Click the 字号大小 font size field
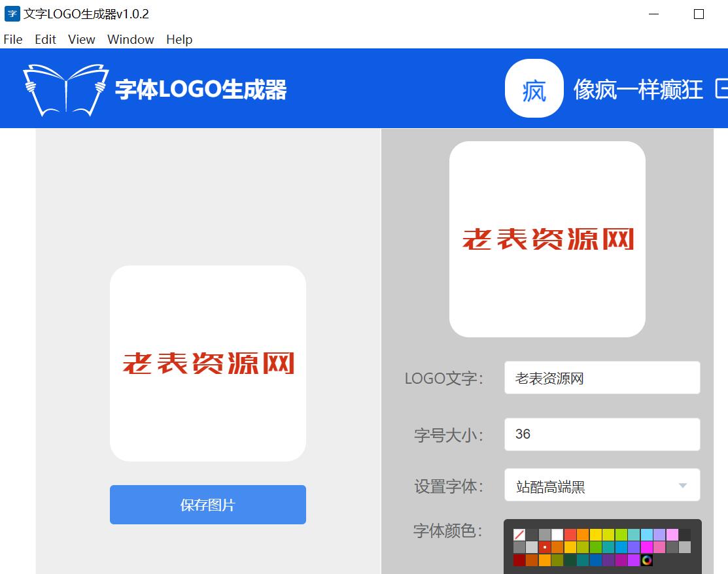This screenshot has width=728, height=574. pyautogui.click(x=602, y=434)
